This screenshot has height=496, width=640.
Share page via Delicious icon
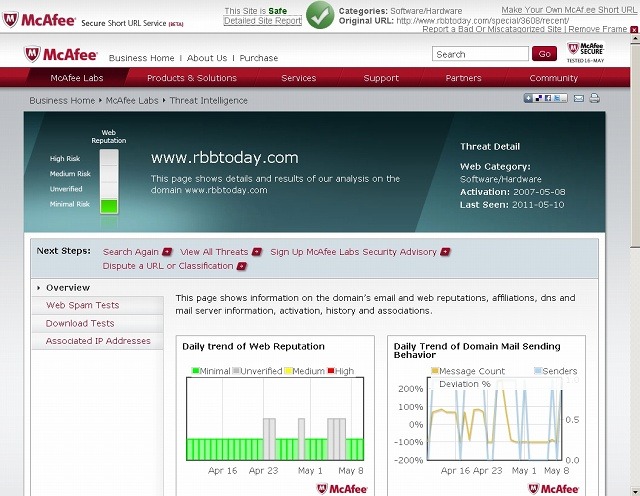pyautogui.click(x=539, y=98)
